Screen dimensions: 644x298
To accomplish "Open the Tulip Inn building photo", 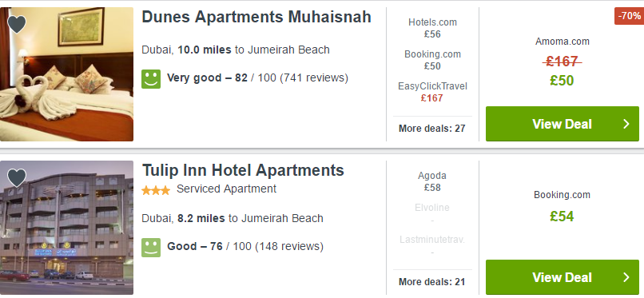I will tap(66, 228).
